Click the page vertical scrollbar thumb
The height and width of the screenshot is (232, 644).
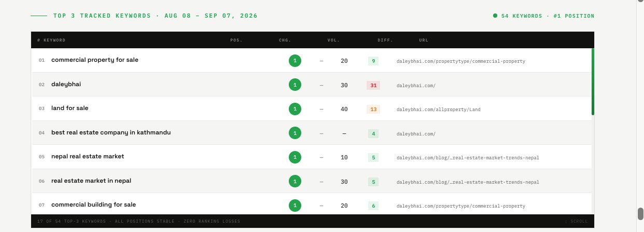[640, 214]
